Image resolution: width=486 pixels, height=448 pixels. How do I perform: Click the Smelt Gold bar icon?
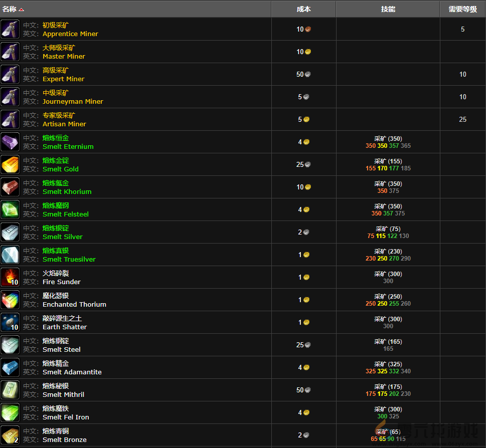(10, 164)
